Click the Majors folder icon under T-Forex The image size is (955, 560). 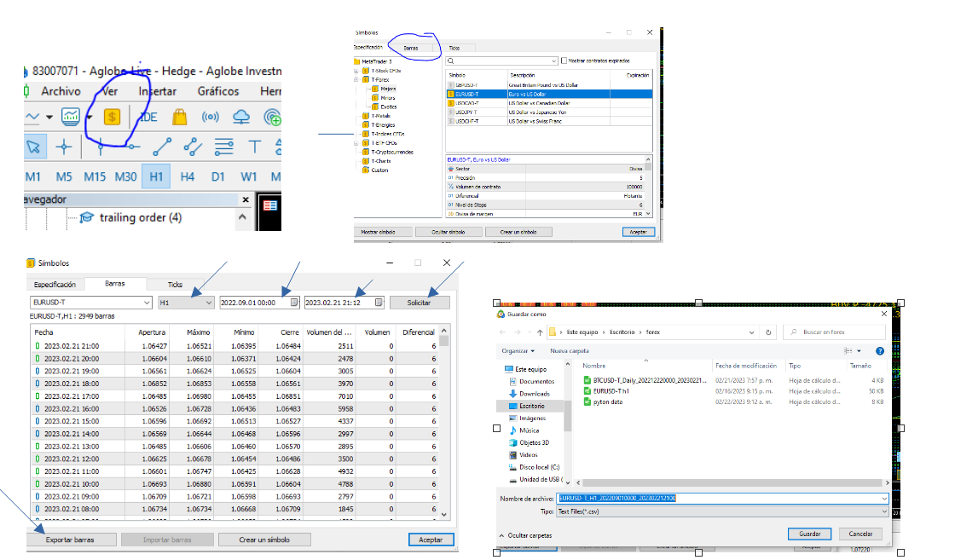(x=375, y=89)
